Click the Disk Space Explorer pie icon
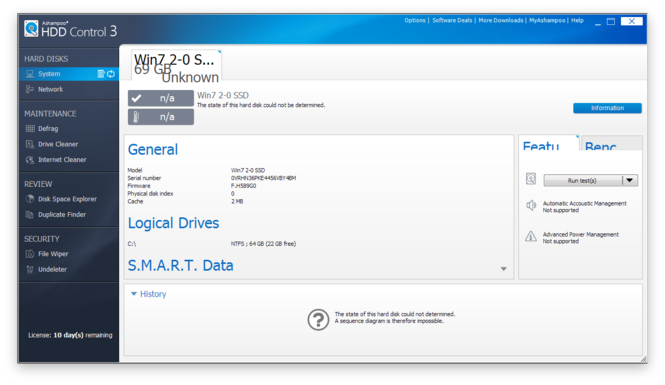The image size is (665, 385). click(x=30, y=199)
